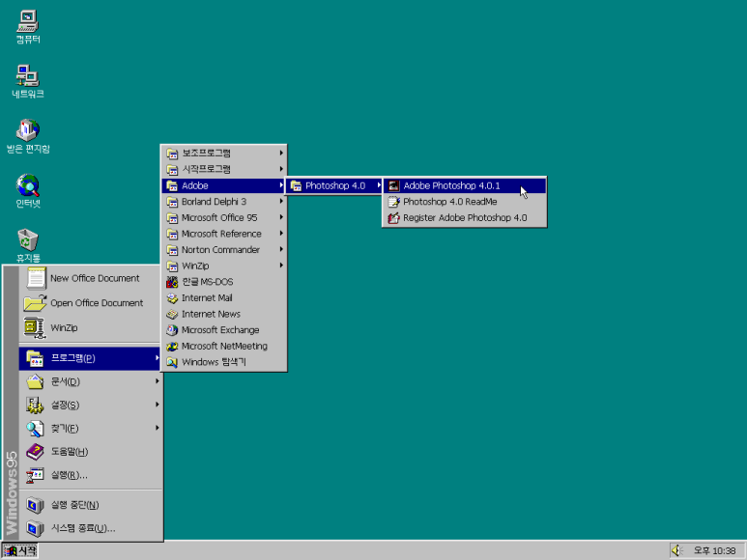Click the Microsoft Office 95 folder icon

[x=172, y=218]
